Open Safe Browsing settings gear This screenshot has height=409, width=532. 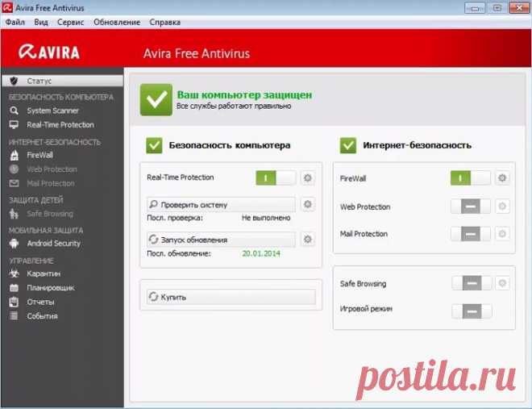(x=502, y=283)
